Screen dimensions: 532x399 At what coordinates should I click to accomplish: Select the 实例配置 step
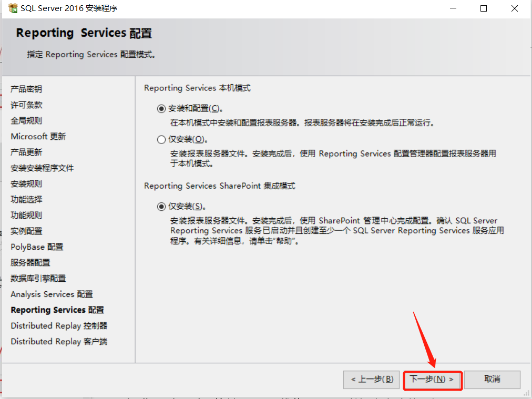coord(24,231)
